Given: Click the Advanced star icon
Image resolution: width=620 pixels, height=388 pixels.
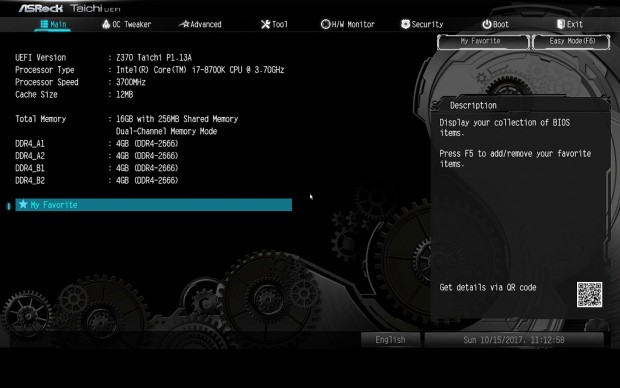Looking at the screenshot, I should 184,24.
